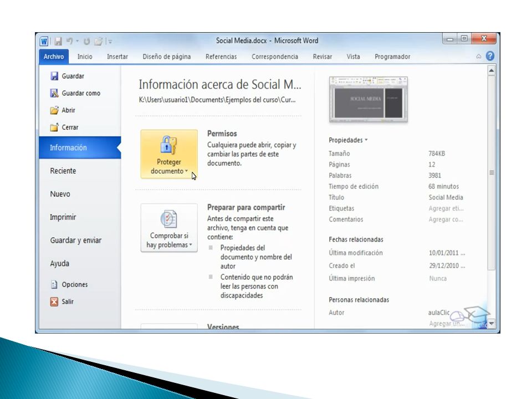532x399 pixels.
Task: Open the Undo history dropdown arrow
Action: point(78,41)
